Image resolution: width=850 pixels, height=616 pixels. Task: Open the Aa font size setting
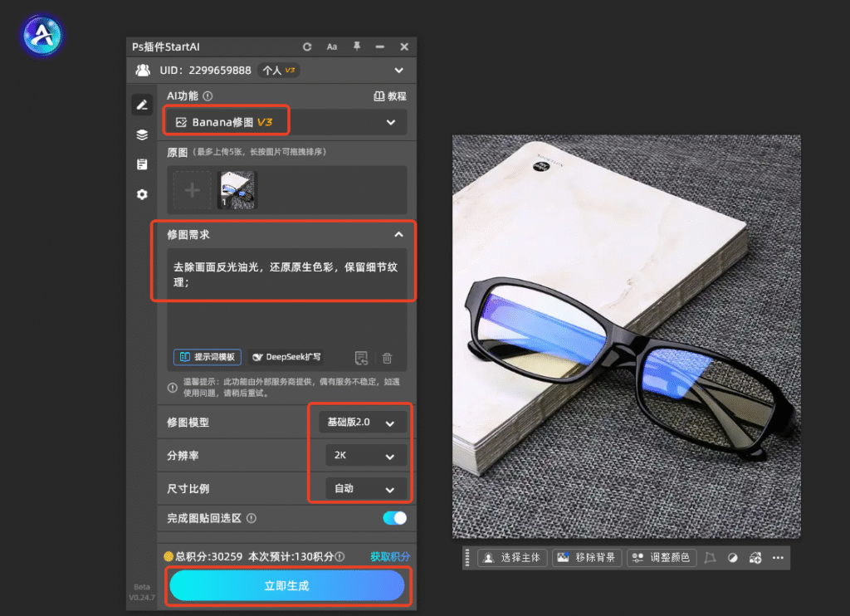click(x=332, y=47)
